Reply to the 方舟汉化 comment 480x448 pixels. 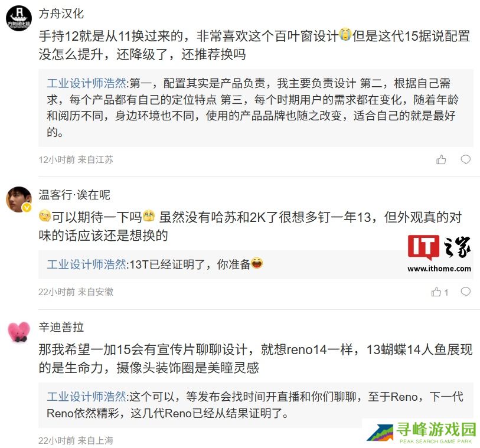click(466, 159)
